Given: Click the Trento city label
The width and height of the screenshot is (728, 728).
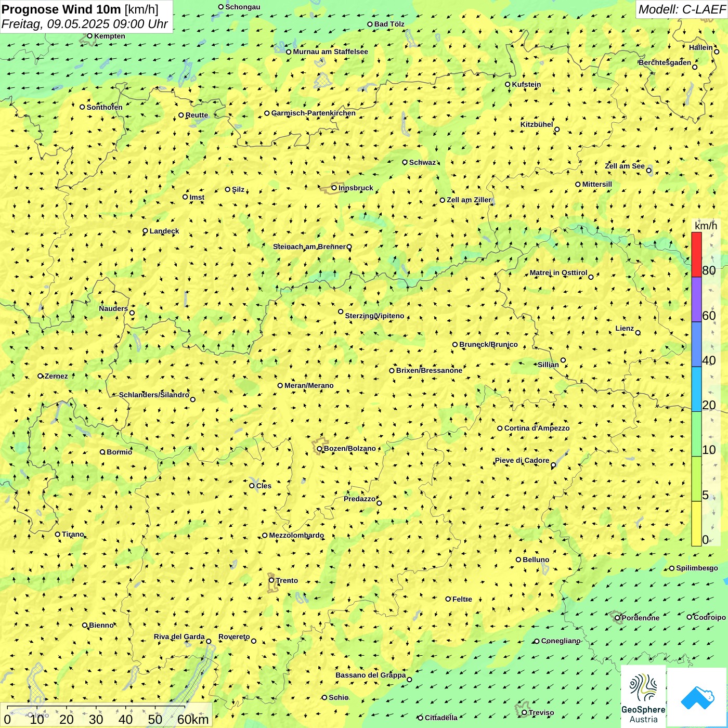Looking at the screenshot, I should pos(287,580).
